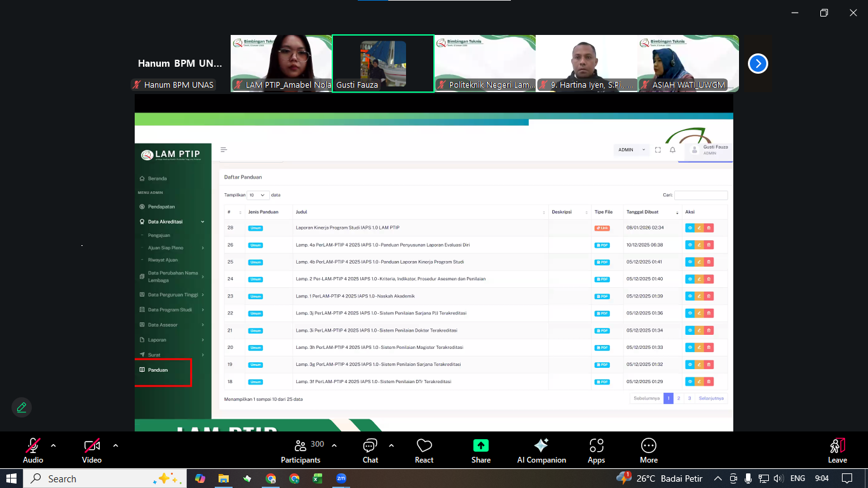
Task: Click the green annotate pencil icon
Action: (x=22, y=407)
